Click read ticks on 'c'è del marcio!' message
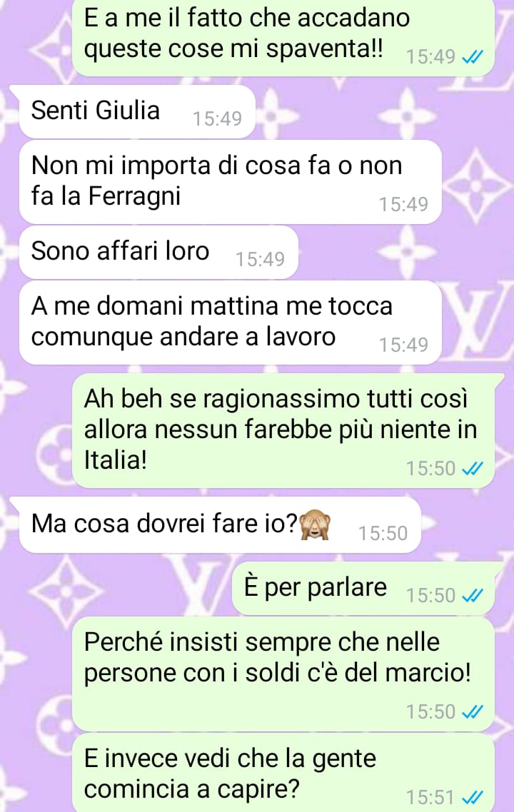This screenshot has width=514, height=812. (472, 713)
